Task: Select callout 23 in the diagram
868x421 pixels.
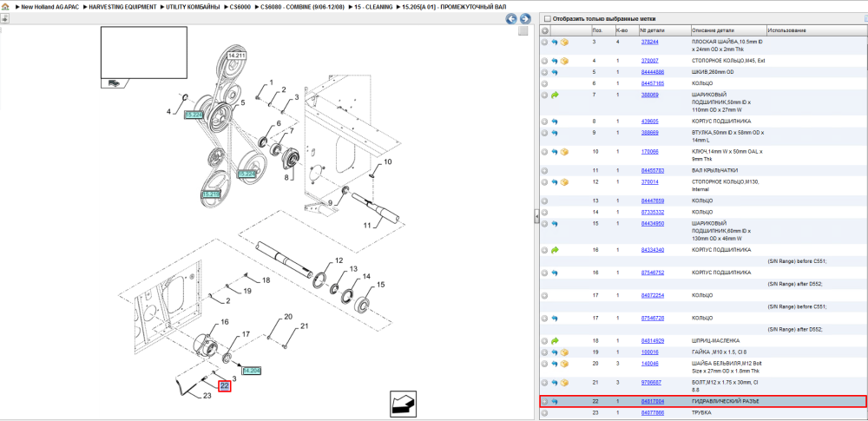Action: (207, 396)
